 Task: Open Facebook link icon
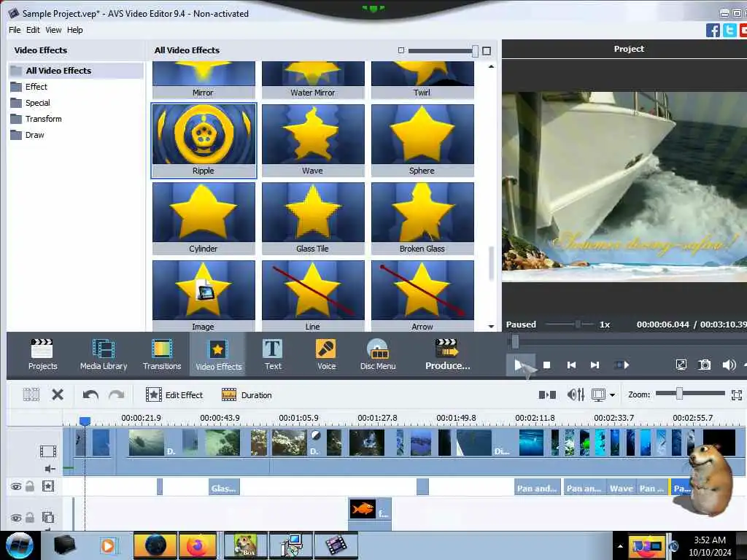pos(713,31)
